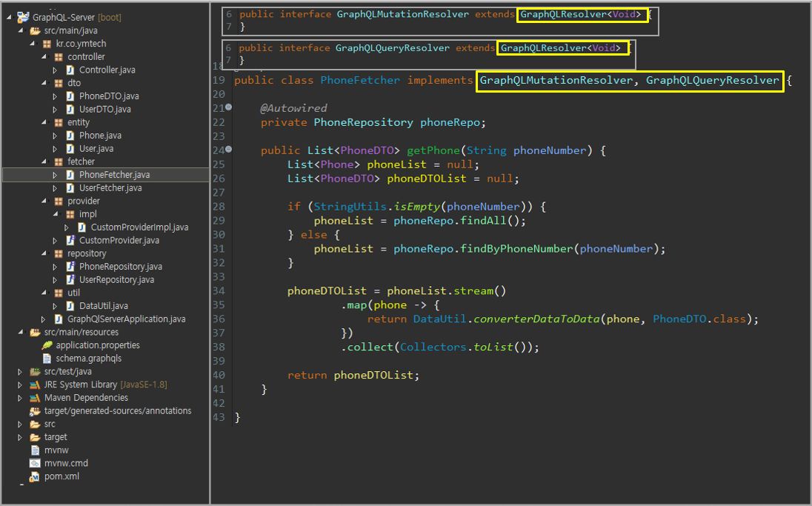Click the pom.xml file icon
The height and width of the screenshot is (506, 812).
coord(35,477)
